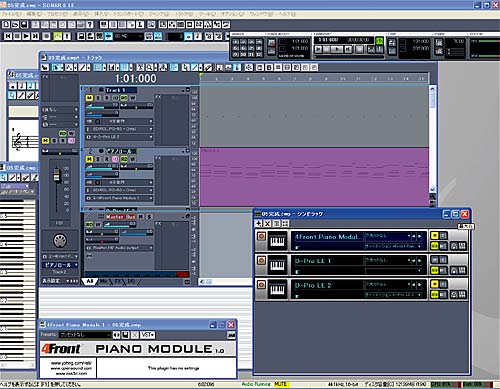Toggle the power button of D-Pro LE 1
The image size is (500, 389).
(262, 260)
